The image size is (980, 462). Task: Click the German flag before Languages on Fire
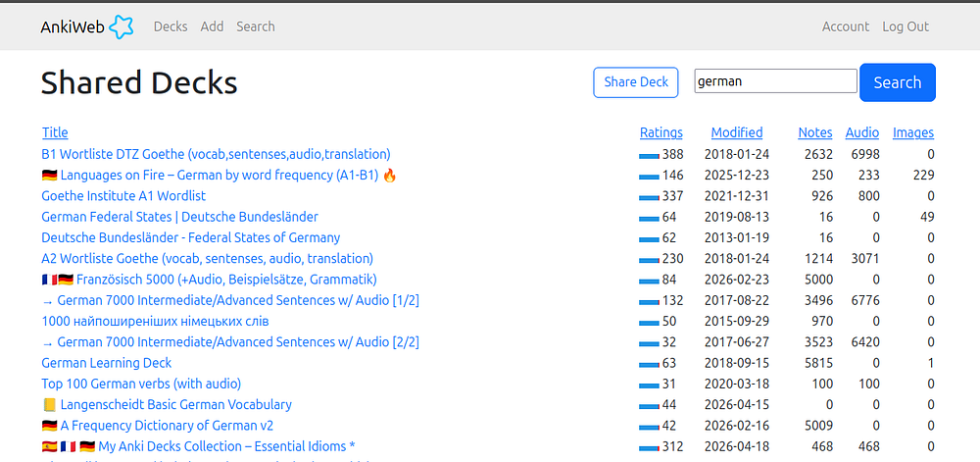coord(49,175)
